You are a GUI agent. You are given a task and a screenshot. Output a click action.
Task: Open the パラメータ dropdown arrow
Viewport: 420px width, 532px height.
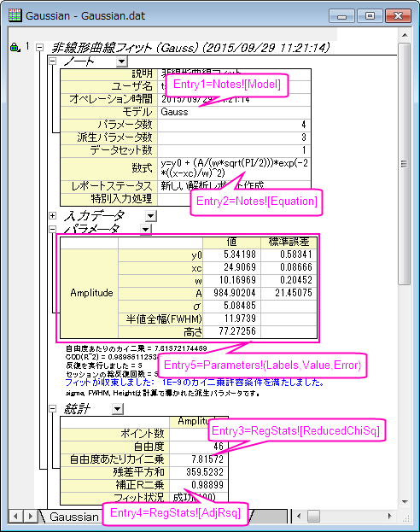146,230
